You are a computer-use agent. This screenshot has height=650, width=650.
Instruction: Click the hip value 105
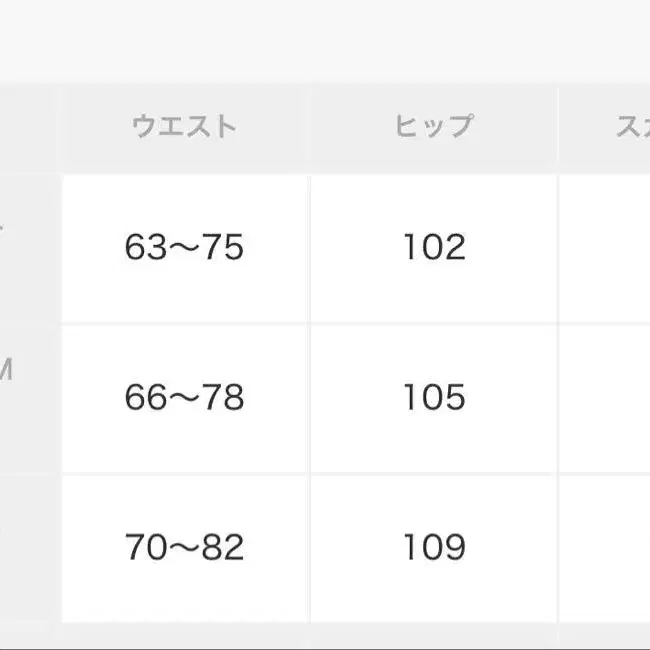click(433, 398)
